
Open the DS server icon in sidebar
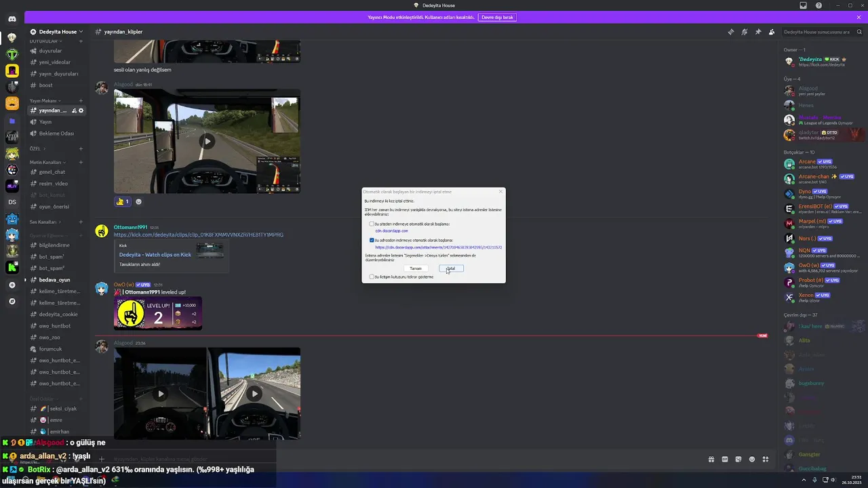12,202
